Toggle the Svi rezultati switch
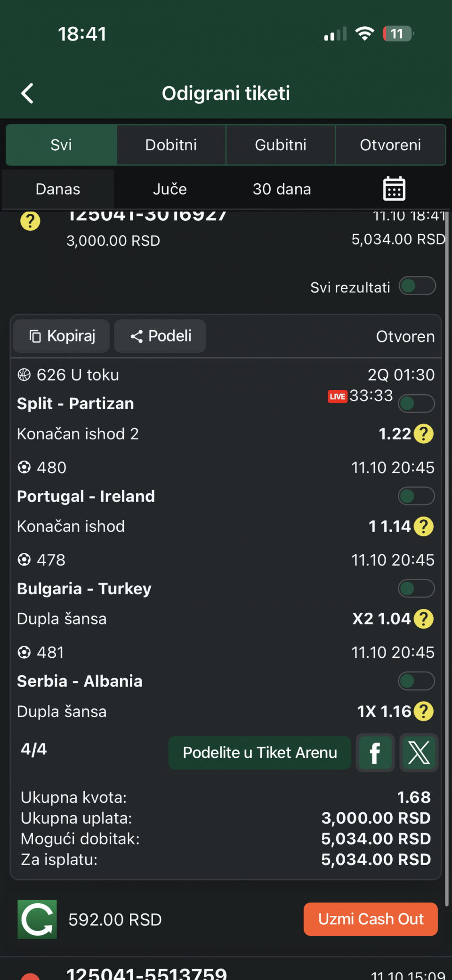 coord(417,286)
